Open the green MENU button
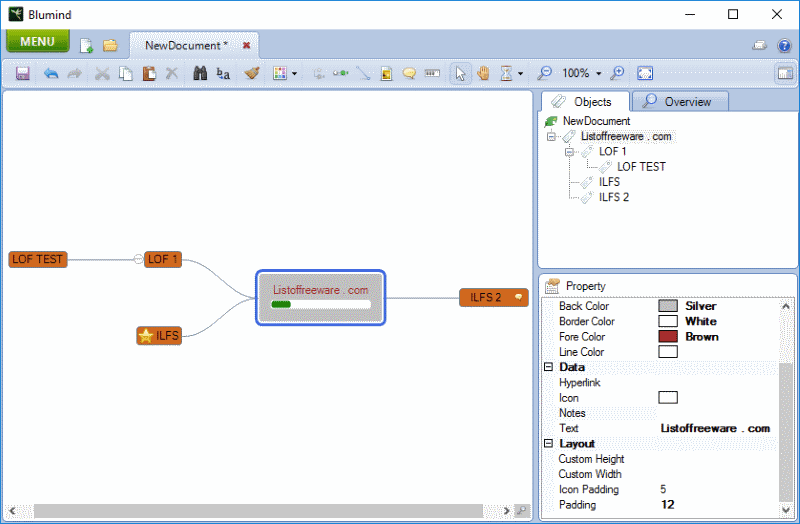This screenshot has width=800, height=524. tap(38, 41)
